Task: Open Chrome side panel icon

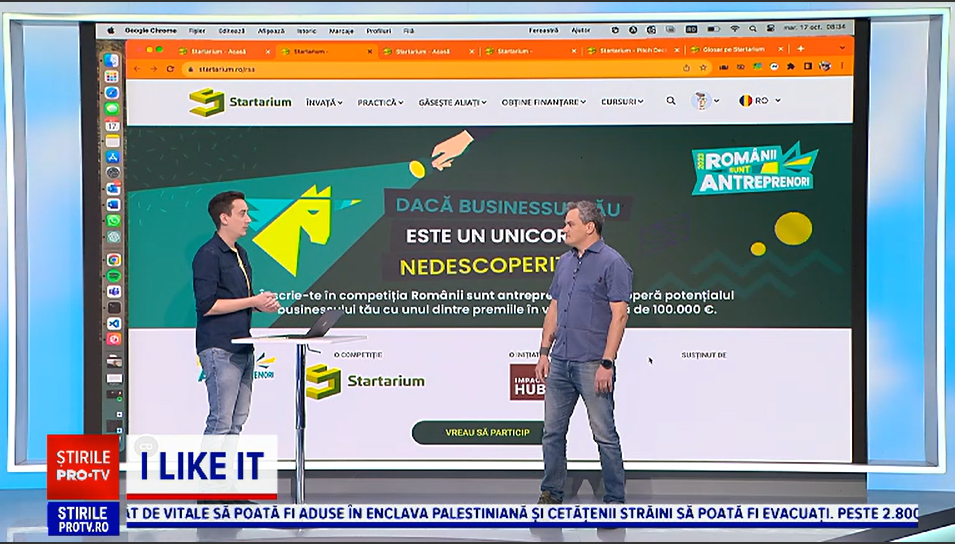Action: pyautogui.click(x=808, y=66)
